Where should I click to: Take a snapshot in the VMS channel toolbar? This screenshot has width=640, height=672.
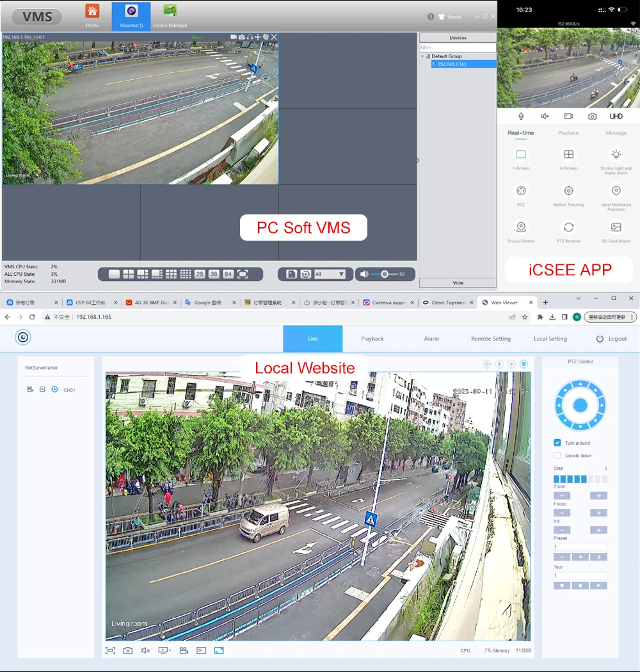point(242,37)
